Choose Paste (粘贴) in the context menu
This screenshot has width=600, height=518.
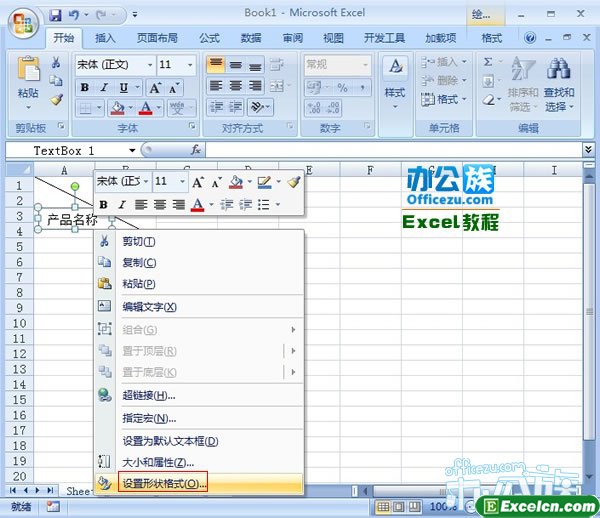[x=199, y=284]
